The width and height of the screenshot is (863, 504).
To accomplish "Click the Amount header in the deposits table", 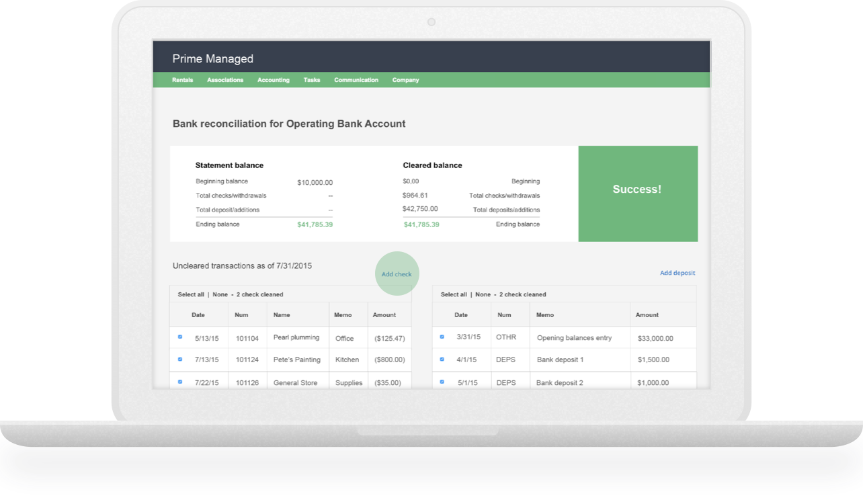I will (647, 314).
